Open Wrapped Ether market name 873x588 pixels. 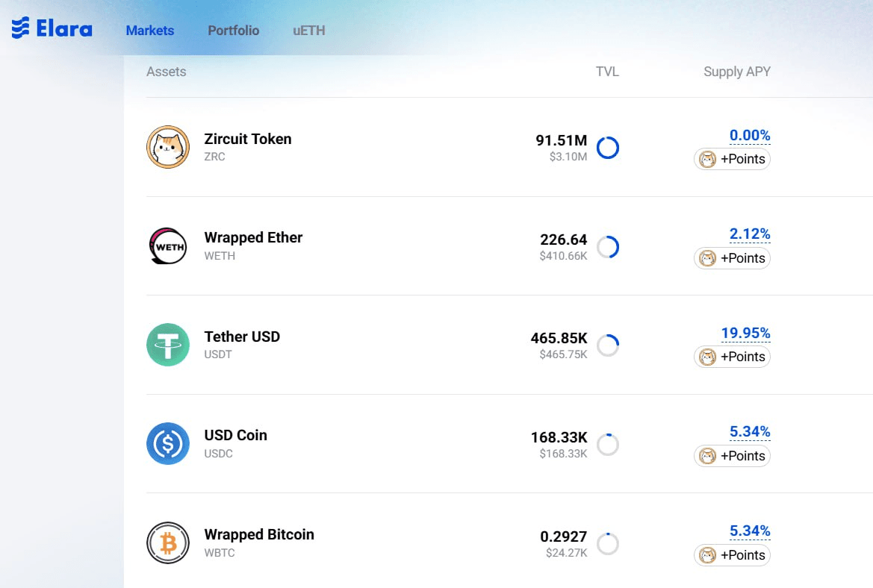coord(253,238)
